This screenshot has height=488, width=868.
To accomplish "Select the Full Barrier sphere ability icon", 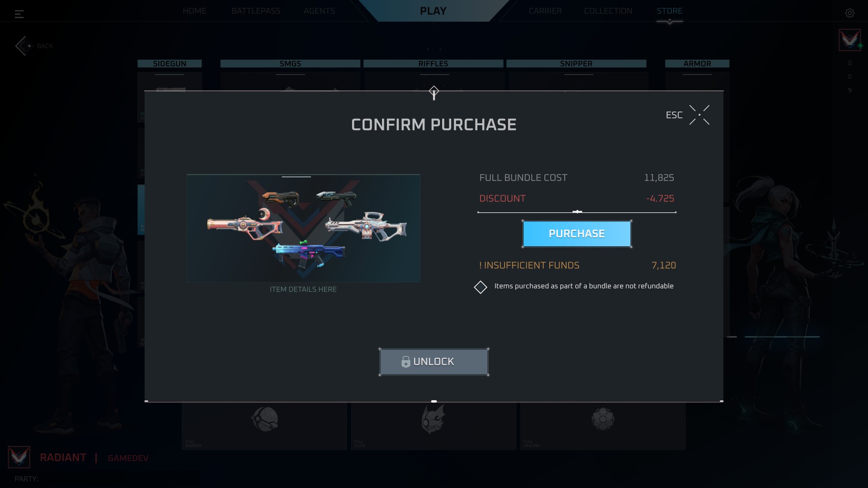I will click(x=264, y=419).
